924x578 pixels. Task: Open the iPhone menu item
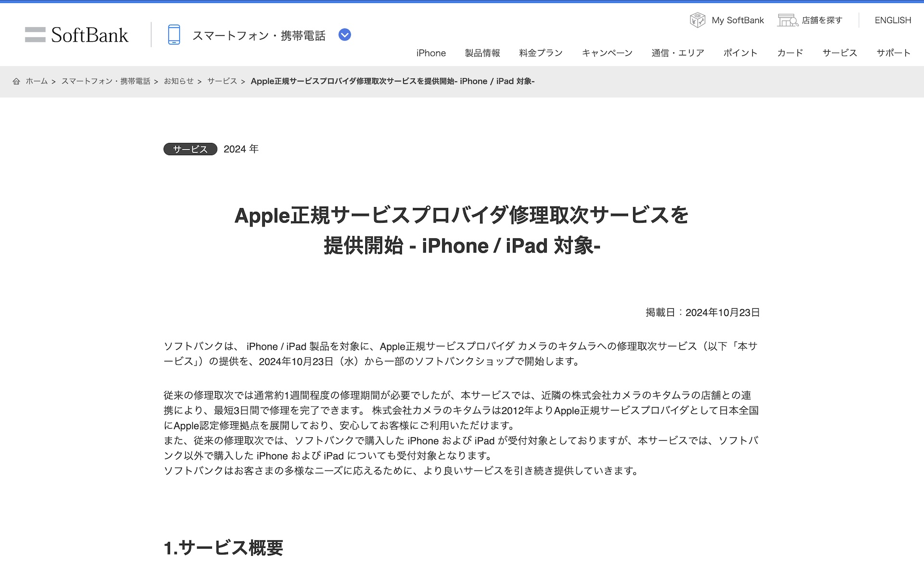click(431, 53)
